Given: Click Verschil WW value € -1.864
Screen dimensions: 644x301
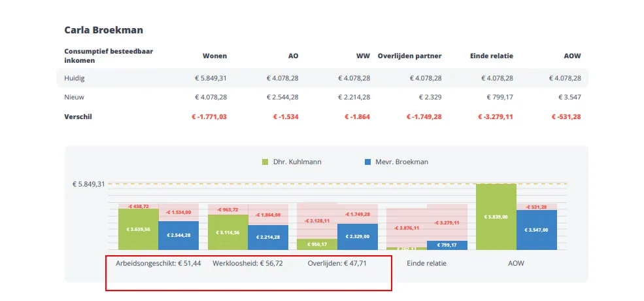Looking at the screenshot, I should point(358,116).
